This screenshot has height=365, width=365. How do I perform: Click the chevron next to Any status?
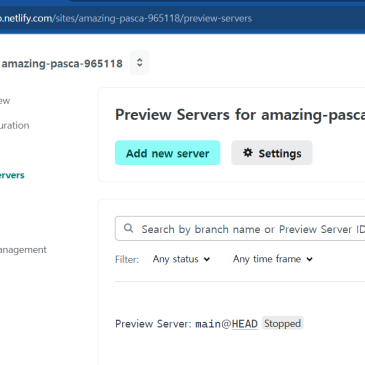pos(207,259)
